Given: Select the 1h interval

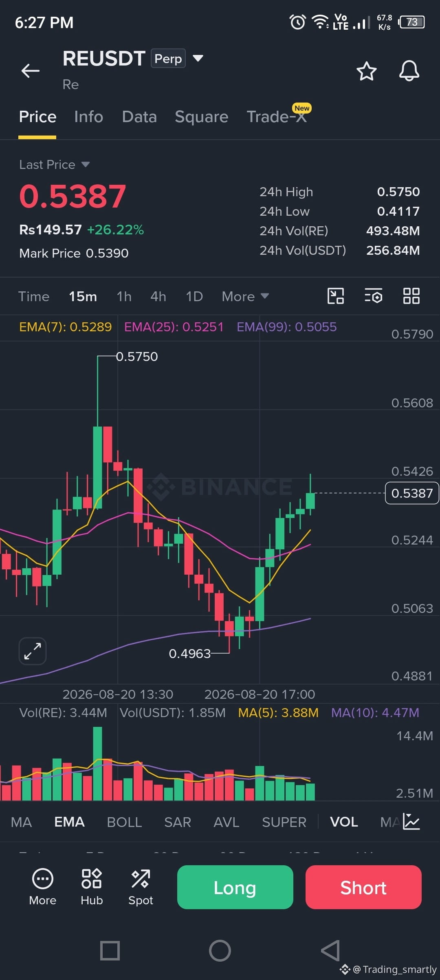Looking at the screenshot, I should (124, 296).
